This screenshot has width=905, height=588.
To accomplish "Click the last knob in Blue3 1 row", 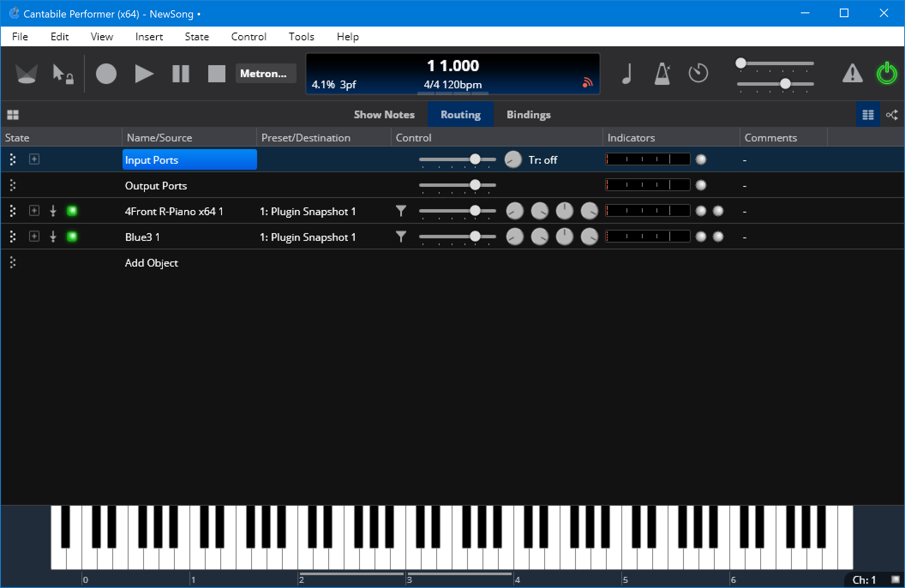I will coord(589,237).
